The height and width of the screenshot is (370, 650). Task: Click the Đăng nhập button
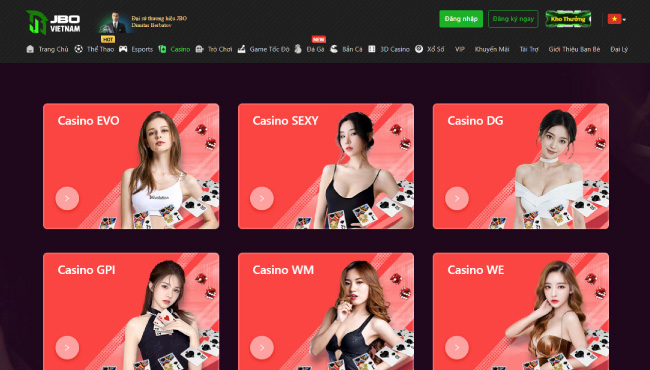(x=461, y=19)
